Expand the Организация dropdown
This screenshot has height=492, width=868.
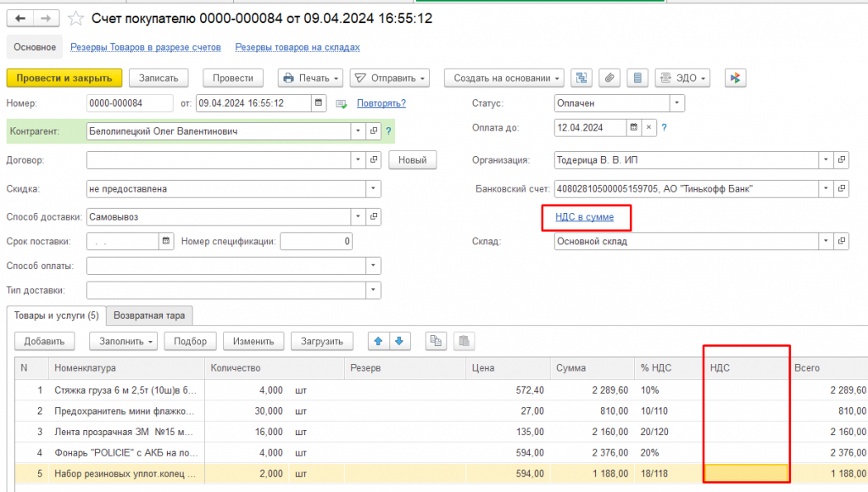(x=826, y=160)
